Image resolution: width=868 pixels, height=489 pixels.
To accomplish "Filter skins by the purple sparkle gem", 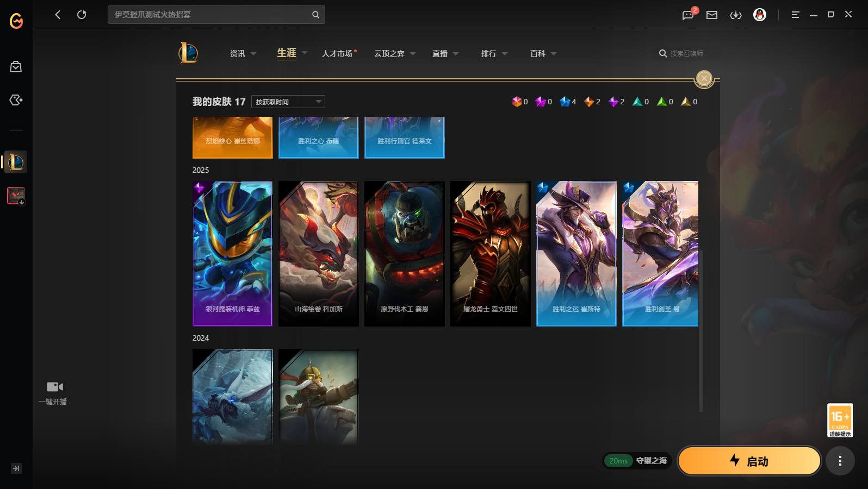I will click(x=613, y=102).
